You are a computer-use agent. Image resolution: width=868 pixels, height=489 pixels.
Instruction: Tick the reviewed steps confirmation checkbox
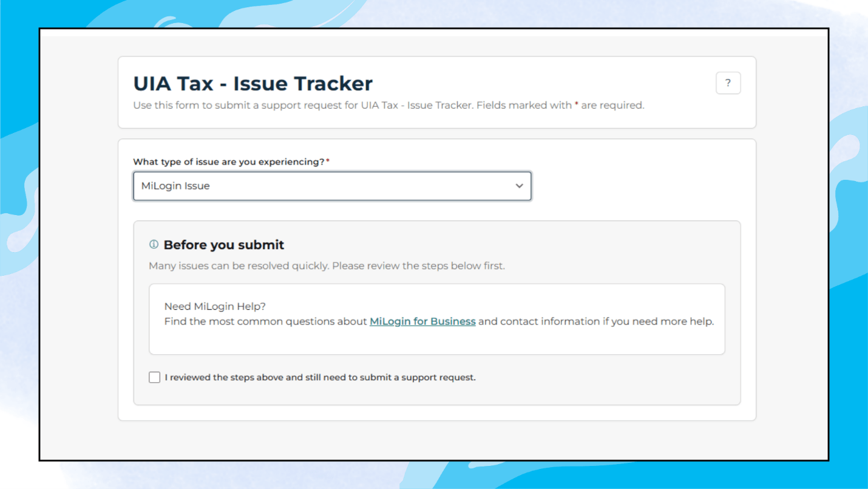click(x=155, y=377)
